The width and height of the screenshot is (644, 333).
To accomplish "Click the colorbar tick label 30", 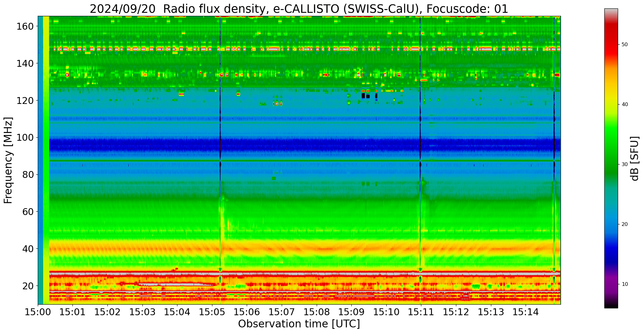I will coord(625,164).
